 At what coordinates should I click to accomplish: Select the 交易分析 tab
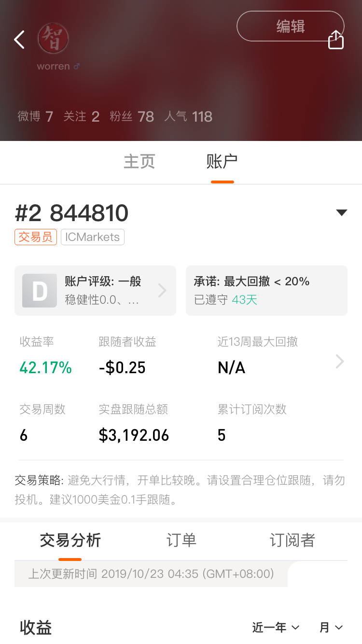tap(70, 540)
